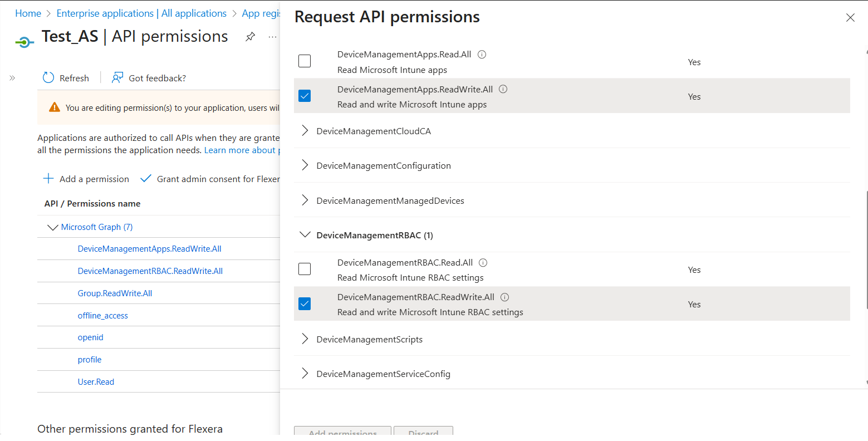Click Add a permission

86,179
